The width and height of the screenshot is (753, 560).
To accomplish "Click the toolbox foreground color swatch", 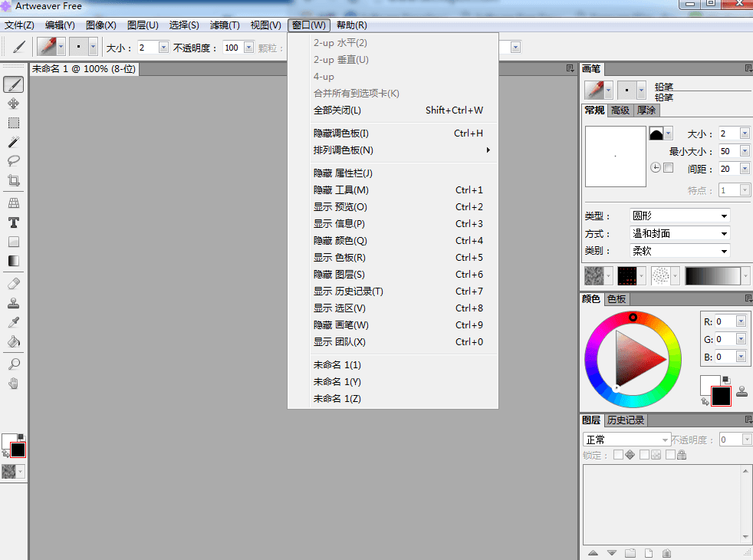I will (18, 450).
